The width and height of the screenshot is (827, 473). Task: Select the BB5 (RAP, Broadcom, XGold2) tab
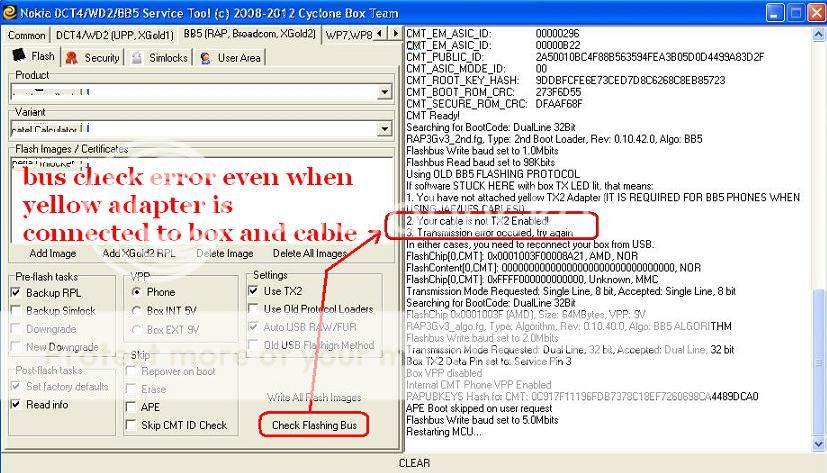pos(249,34)
